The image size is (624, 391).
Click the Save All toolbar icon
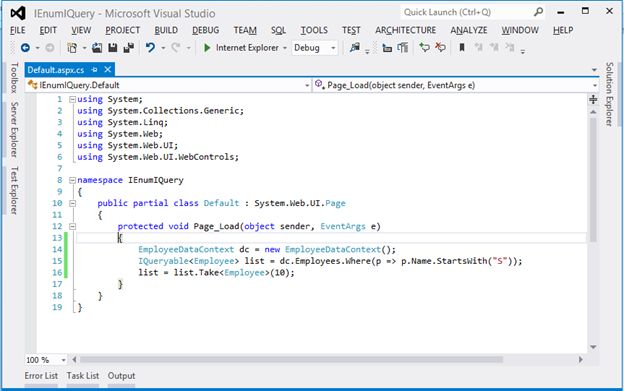[x=129, y=48]
